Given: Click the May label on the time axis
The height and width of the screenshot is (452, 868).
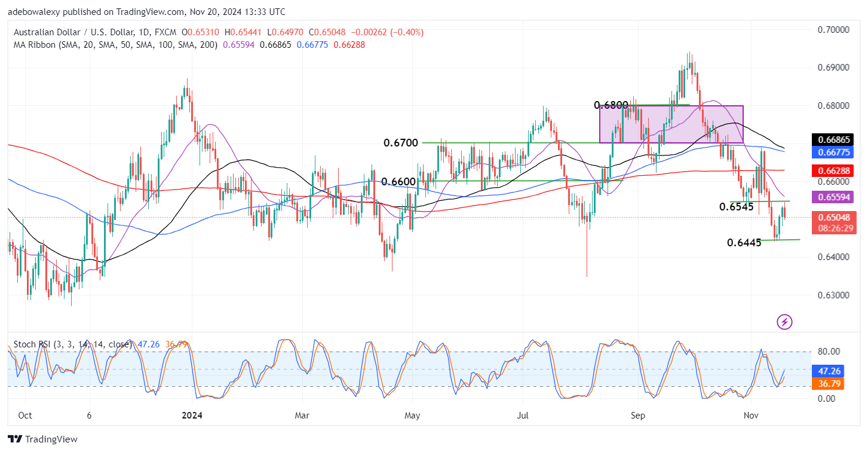Looking at the screenshot, I should pos(412,414).
